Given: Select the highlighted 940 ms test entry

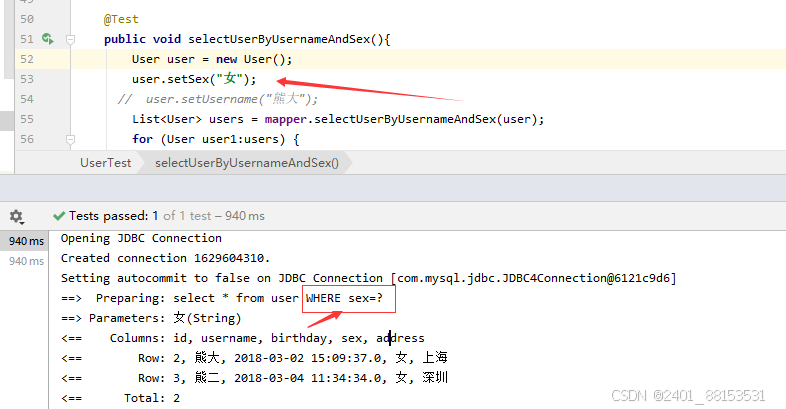Looking at the screenshot, I should [26, 241].
